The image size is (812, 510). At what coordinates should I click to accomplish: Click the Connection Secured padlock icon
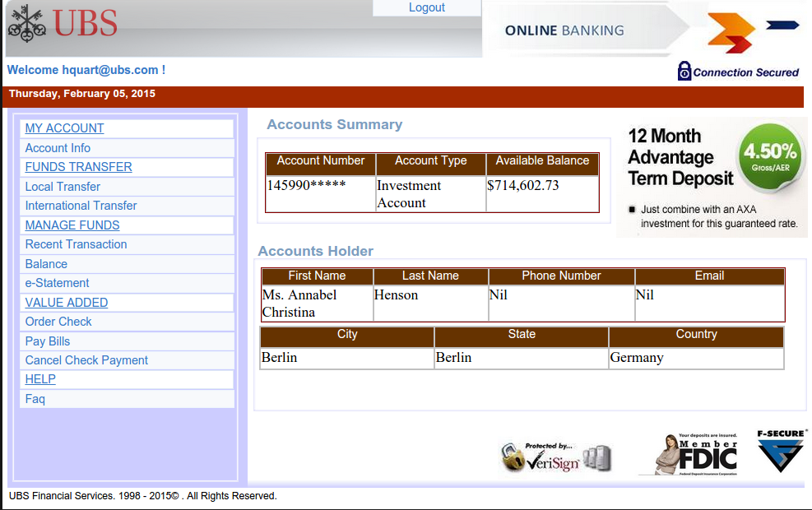click(684, 71)
